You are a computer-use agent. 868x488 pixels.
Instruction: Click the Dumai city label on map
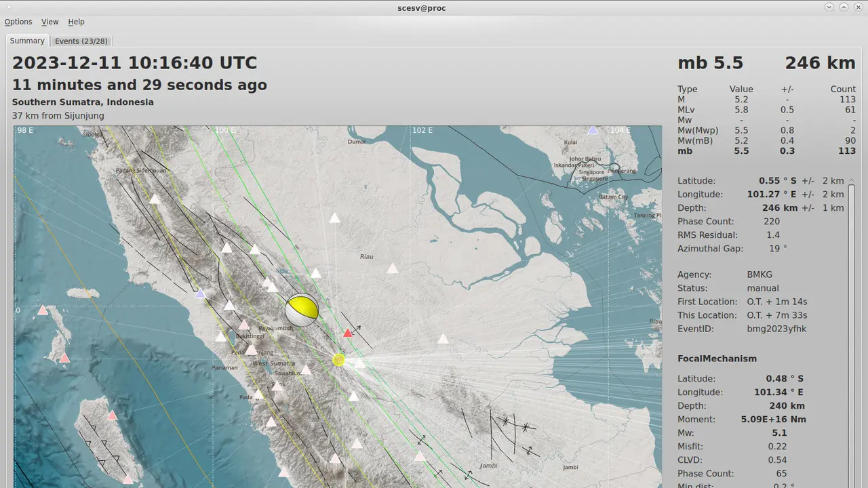pos(357,142)
